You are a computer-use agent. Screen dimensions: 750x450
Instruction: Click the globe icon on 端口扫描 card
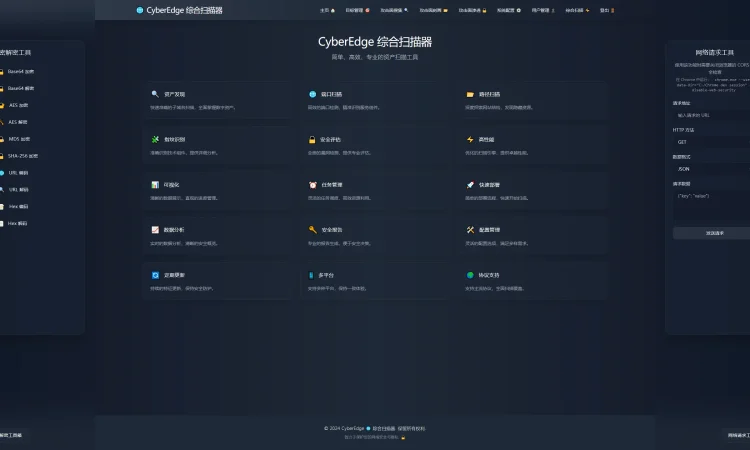pos(312,94)
